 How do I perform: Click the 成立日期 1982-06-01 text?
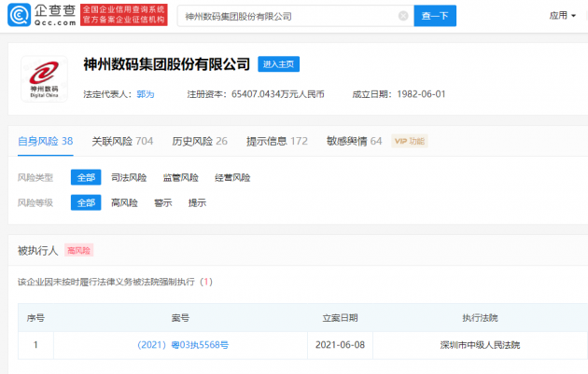point(399,94)
